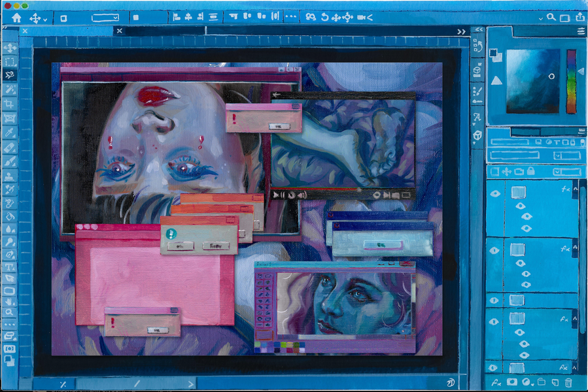Enable lock all padlock in Layers panel

point(530,171)
